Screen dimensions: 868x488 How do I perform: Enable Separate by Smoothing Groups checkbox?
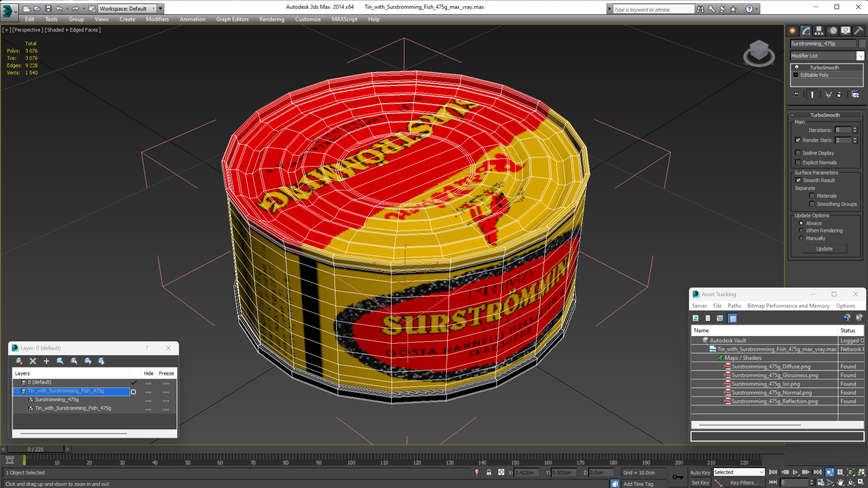(812, 204)
